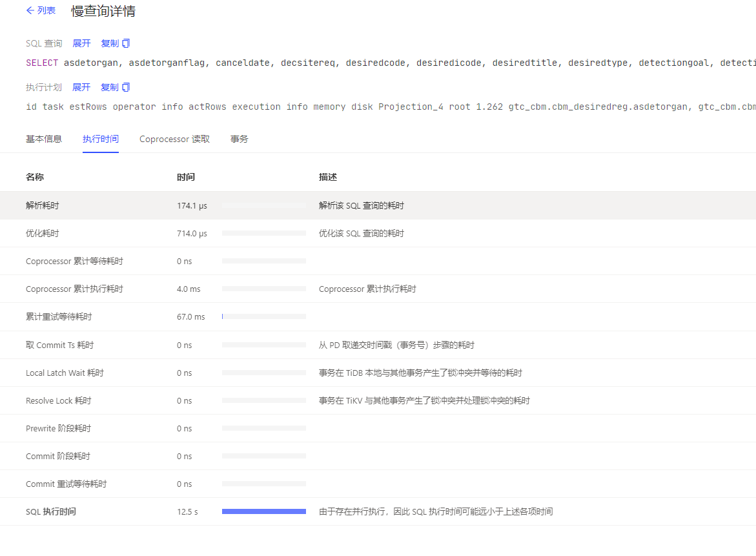The image size is (756, 556).
Task: Click the 由于存在并行执行 description text
Action: tap(436, 511)
